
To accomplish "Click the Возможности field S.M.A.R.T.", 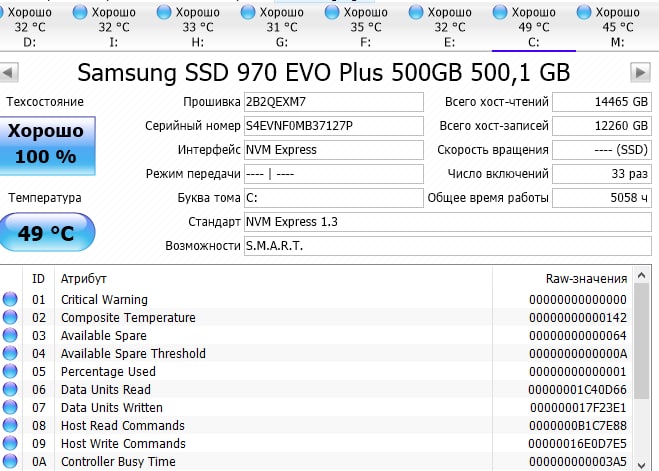I will [448, 246].
